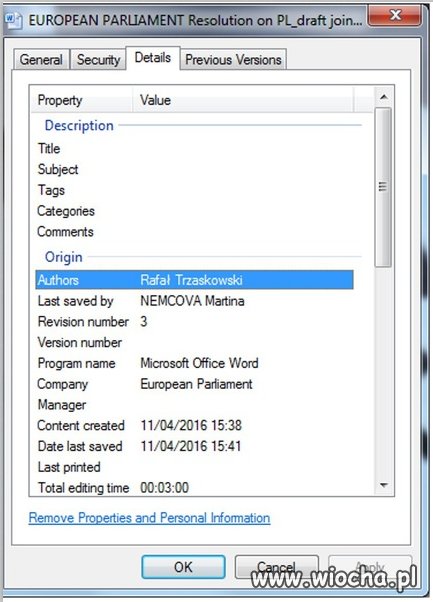Click the Property column header
Screen dimensions: 433x602
click(82, 100)
